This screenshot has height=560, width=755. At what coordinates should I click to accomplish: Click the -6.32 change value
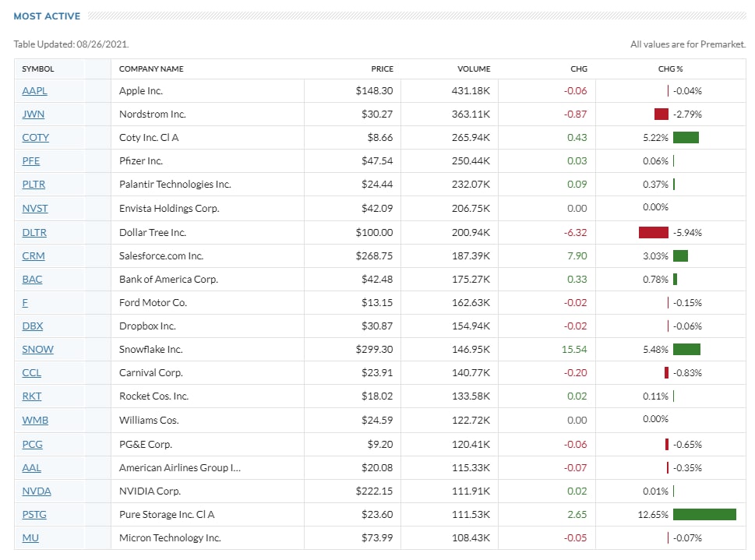point(575,233)
